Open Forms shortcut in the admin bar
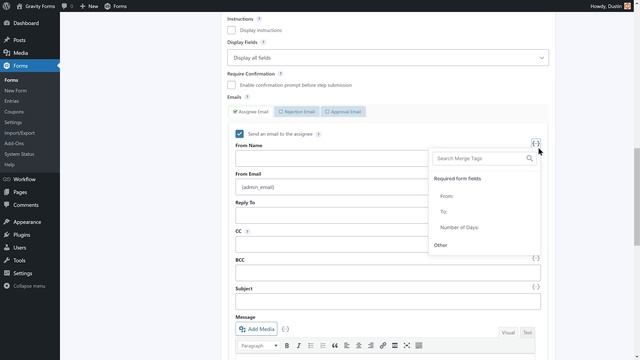 [x=116, y=6]
